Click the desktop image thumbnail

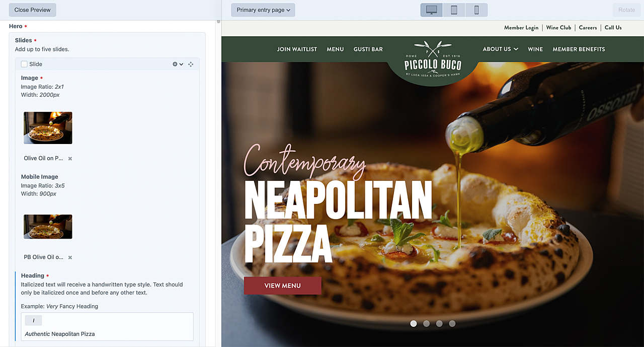(48, 128)
